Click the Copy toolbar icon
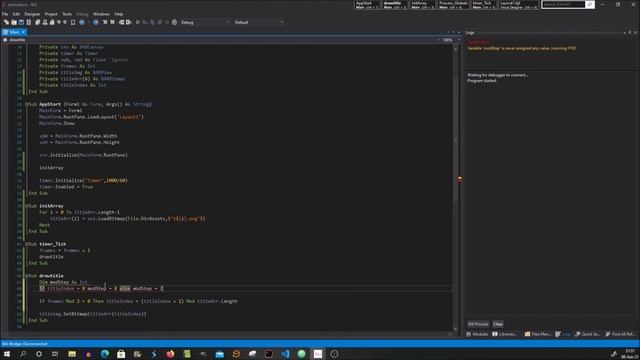This screenshot has height=360, width=640. 38,22
